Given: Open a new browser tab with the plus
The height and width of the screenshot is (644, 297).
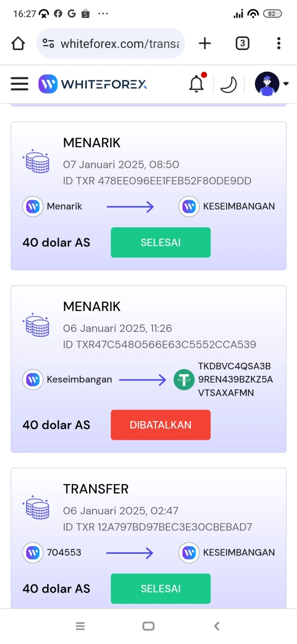Looking at the screenshot, I should point(204,44).
